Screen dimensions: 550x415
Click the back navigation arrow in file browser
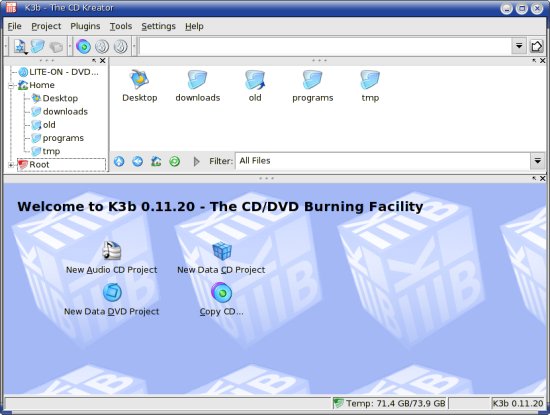(138, 161)
